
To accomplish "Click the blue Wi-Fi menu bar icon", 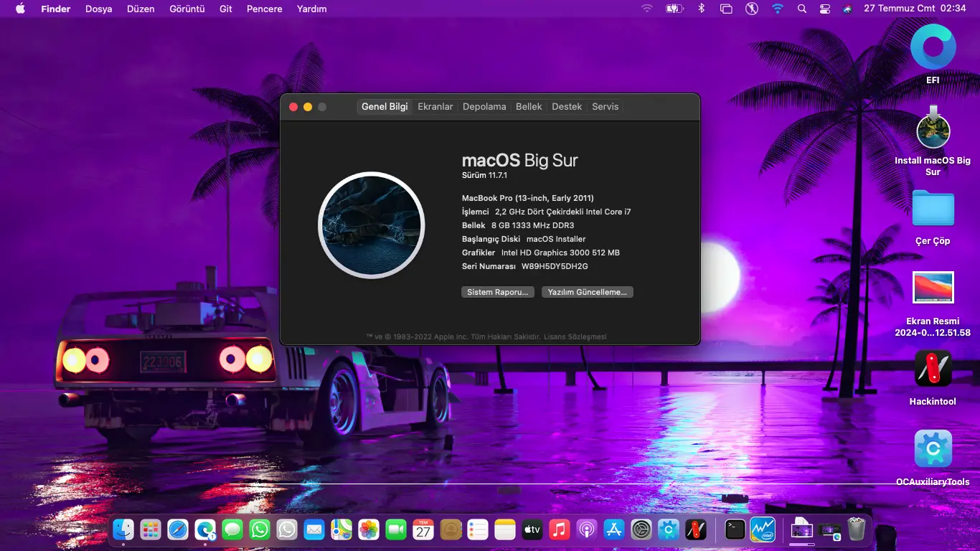I will (x=778, y=9).
